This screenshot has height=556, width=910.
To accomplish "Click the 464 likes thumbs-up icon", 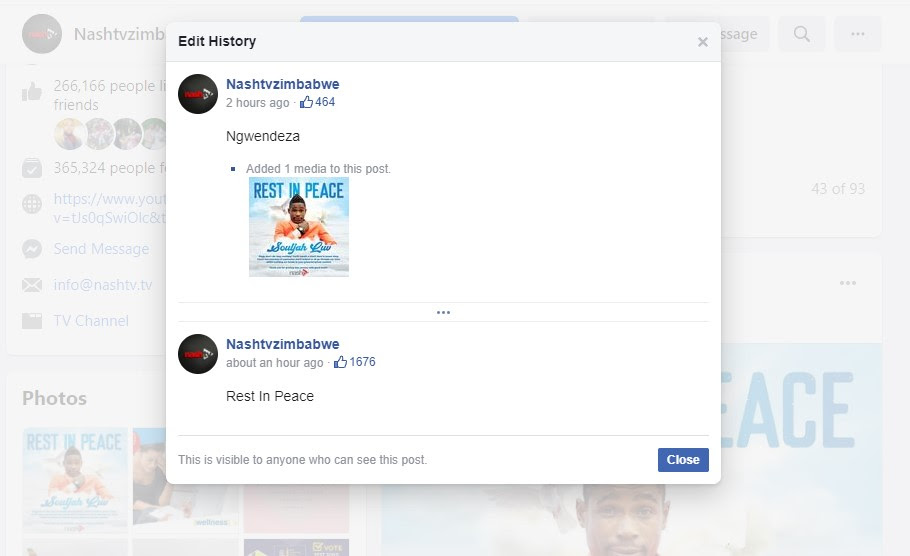I will coord(307,102).
